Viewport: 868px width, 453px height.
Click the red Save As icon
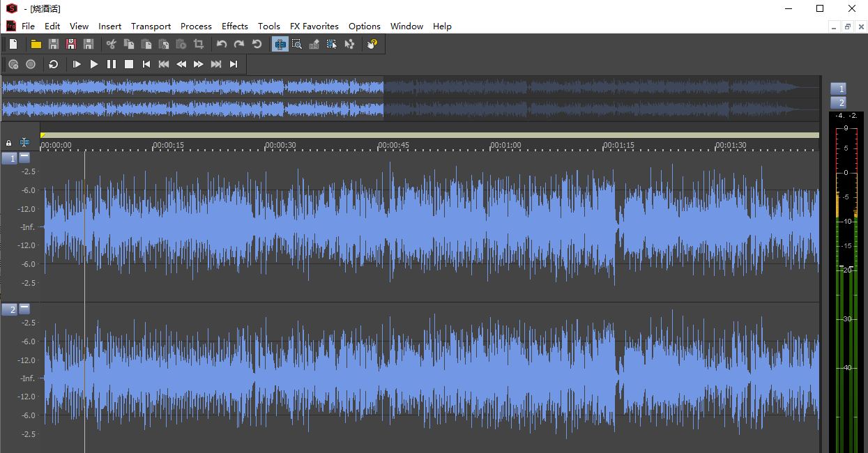(x=71, y=44)
